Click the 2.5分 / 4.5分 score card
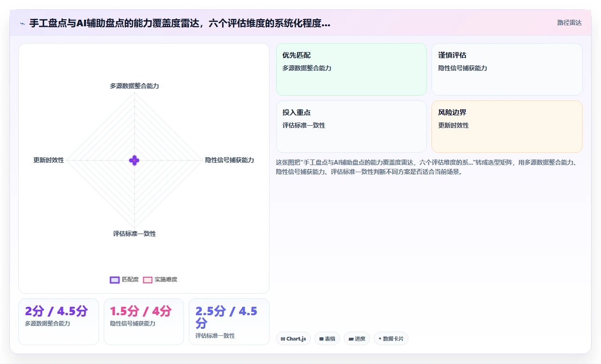This screenshot has width=601, height=364. [229, 322]
